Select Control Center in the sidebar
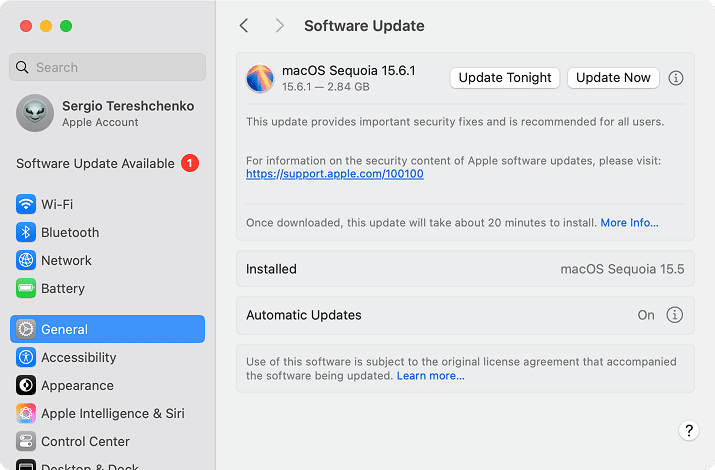 pyautogui.click(x=108, y=441)
